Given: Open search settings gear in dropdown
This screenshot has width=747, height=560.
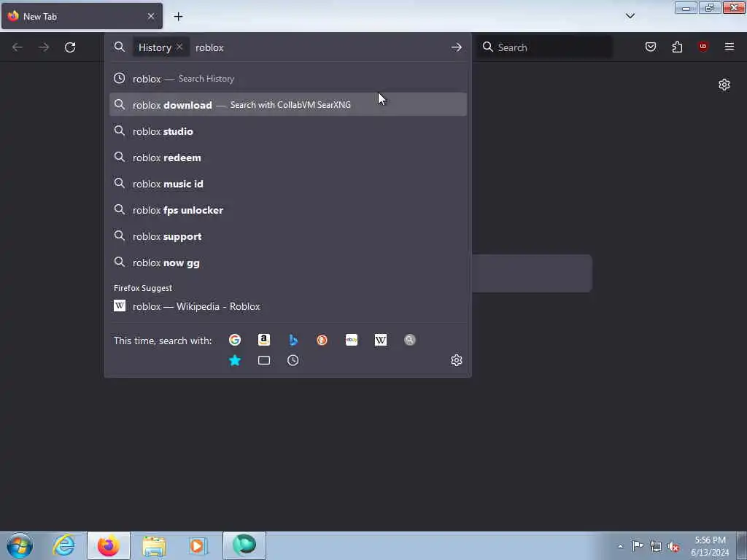Looking at the screenshot, I should click(457, 360).
